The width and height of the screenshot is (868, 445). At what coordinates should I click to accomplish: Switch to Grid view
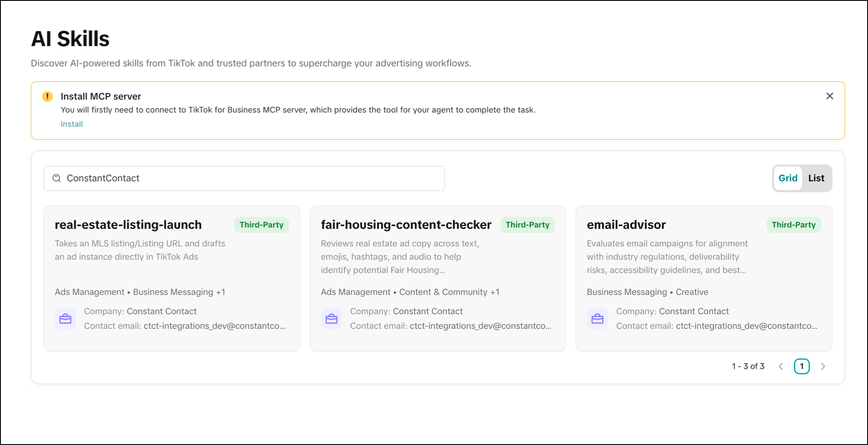[x=788, y=178]
